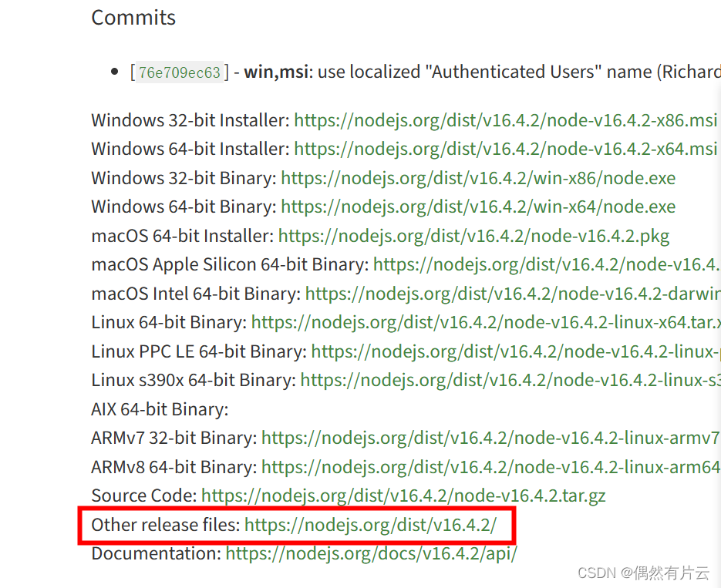This screenshot has height=588, width=721.
Task: Select the Commits heading text
Action: coord(133,18)
